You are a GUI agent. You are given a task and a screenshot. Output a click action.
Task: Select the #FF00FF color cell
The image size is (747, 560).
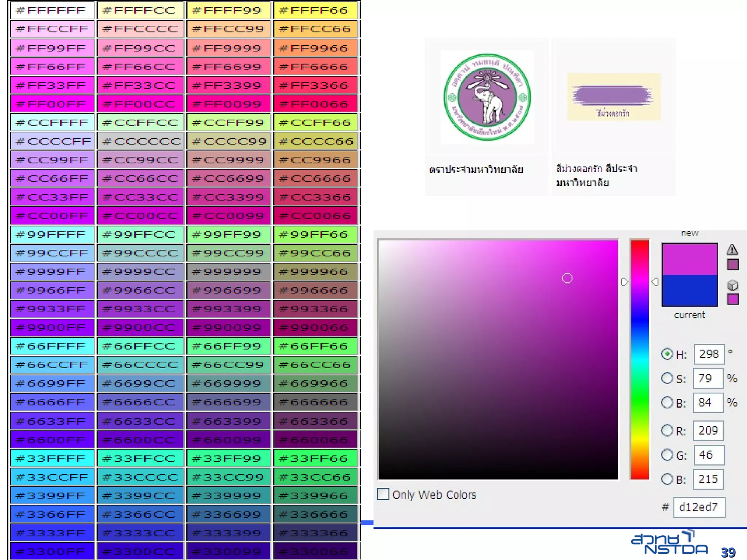[x=52, y=104]
